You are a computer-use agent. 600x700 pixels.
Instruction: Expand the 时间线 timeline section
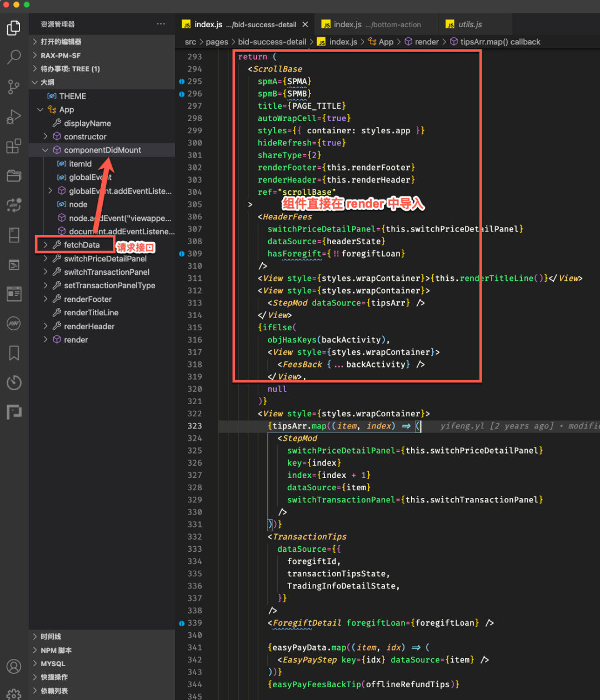pyautogui.click(x=51, y=637)
